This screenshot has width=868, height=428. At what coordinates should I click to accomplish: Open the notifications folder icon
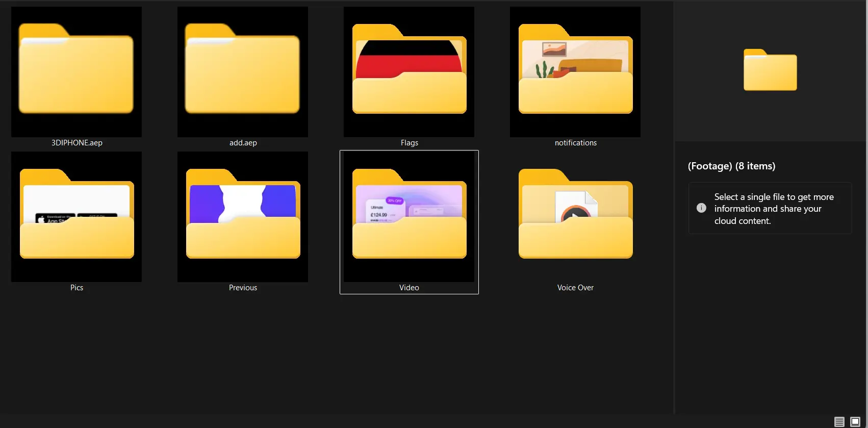575,71
